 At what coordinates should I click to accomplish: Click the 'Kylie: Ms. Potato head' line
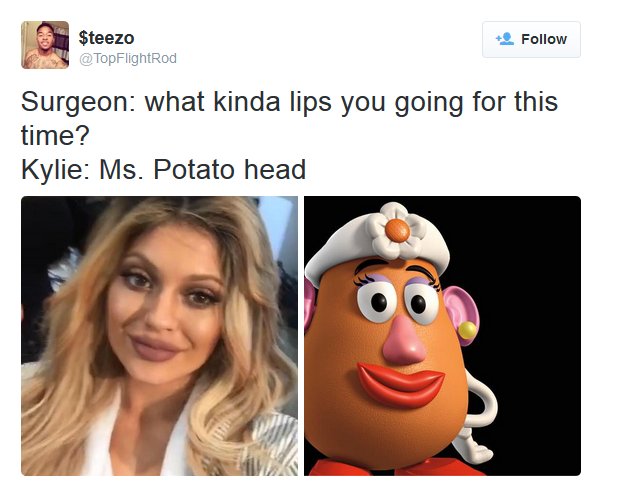(x=163, y=170)
